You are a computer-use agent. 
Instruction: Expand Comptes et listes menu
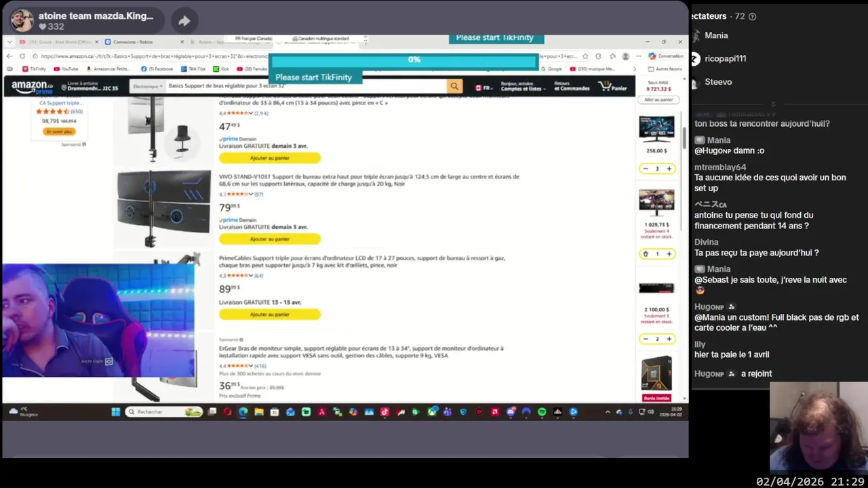point(523,87)
